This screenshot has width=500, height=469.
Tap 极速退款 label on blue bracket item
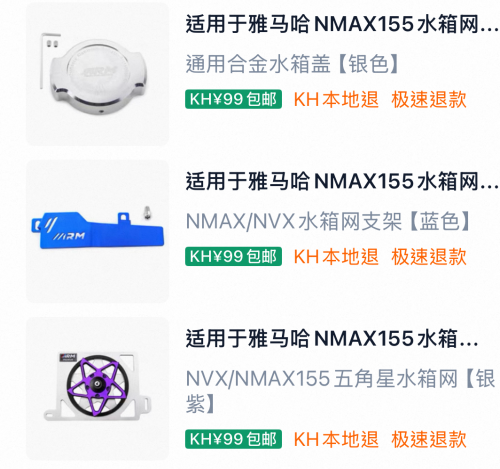pyautogui.click(x=429, y=256)
